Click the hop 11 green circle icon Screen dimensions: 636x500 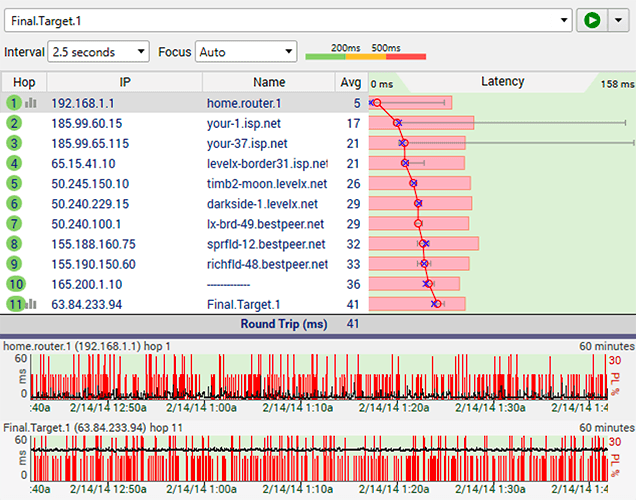click(13, 304)
